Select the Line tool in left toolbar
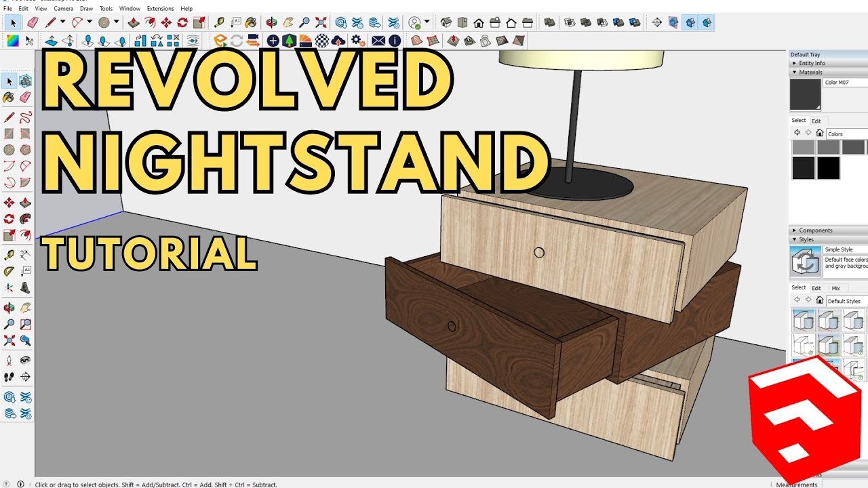This screenshot has width=868, height=488. click(9, 117)
